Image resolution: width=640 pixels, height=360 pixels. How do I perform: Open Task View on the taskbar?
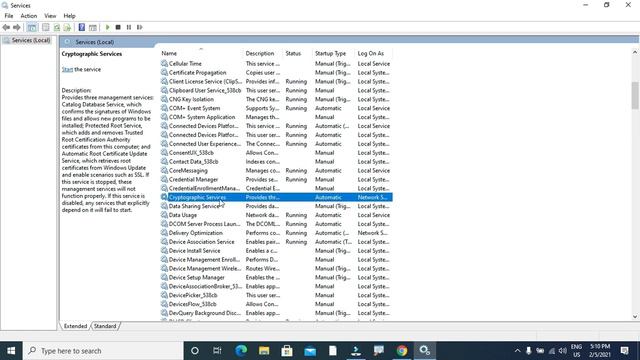click(217, 351)
